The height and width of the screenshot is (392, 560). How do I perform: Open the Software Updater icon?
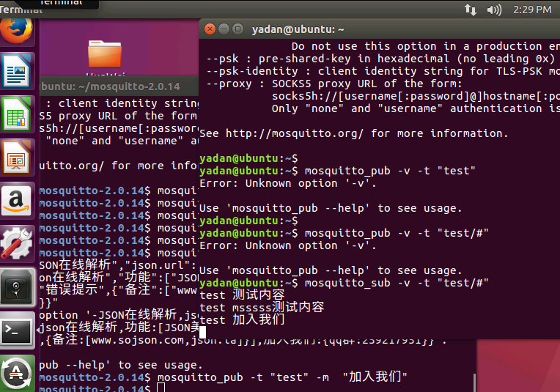tap(16, 374)
